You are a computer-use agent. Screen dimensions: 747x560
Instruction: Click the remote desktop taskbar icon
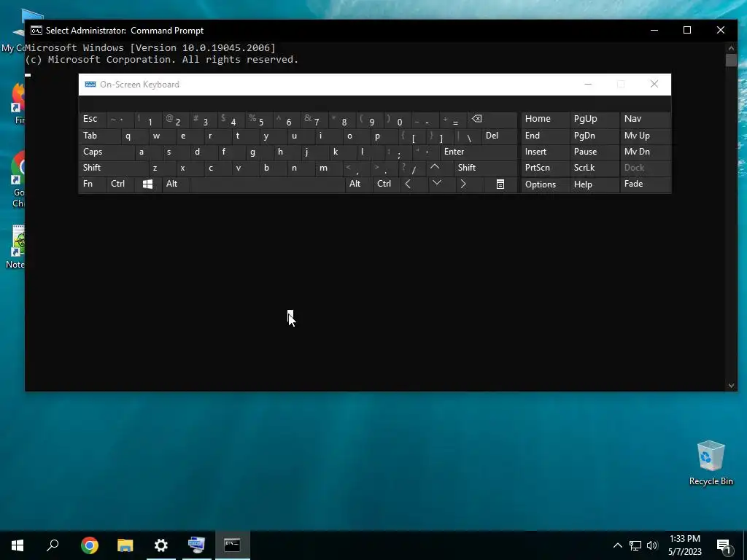pyautogui.click(x=197, y=545)
